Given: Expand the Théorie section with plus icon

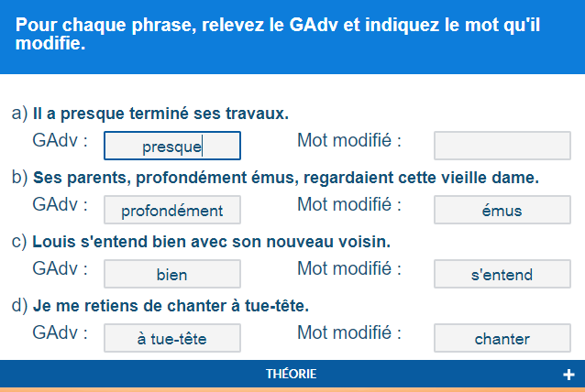Looking at the screenshot, I should point(568,375).
